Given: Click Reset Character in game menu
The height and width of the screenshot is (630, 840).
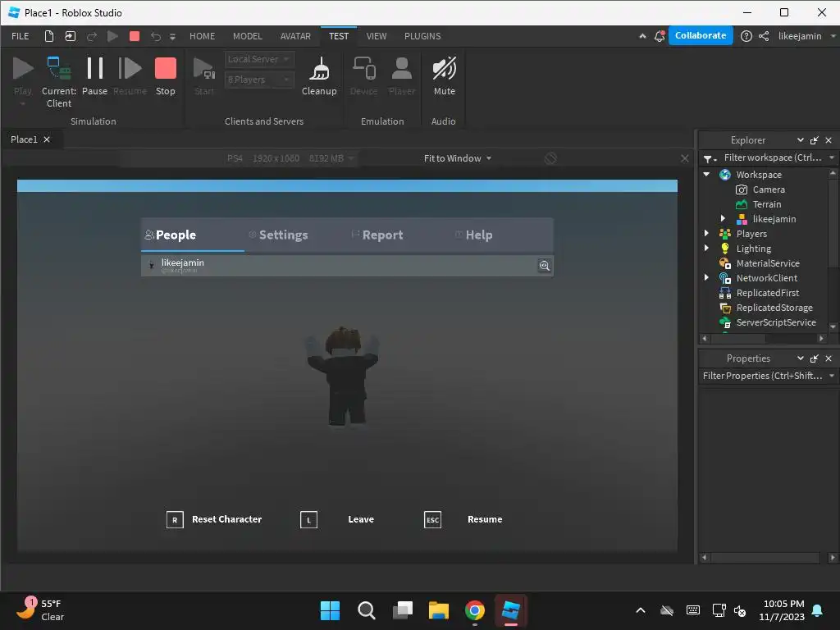Looking at the screenshot, I should (214, 519).
